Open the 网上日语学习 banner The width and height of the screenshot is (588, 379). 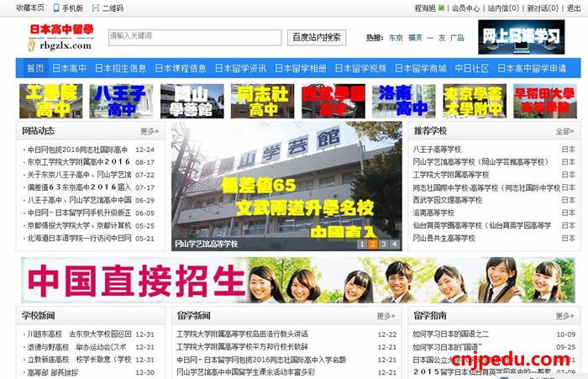[x=522, y=37]
